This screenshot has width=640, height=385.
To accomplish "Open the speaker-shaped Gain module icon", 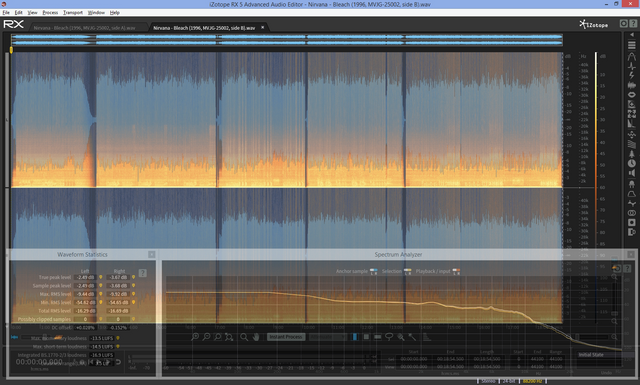I will click(631, 173).
